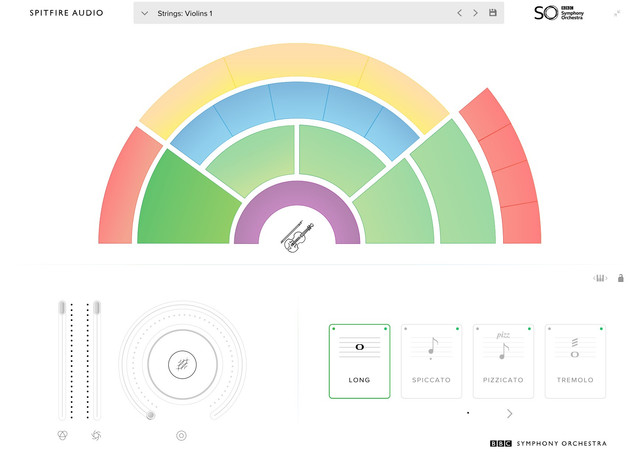This screenshot has height=452, width=640.
Task: Toggle the top-left gray dot on Tremolo card
Action: [550, 329]
